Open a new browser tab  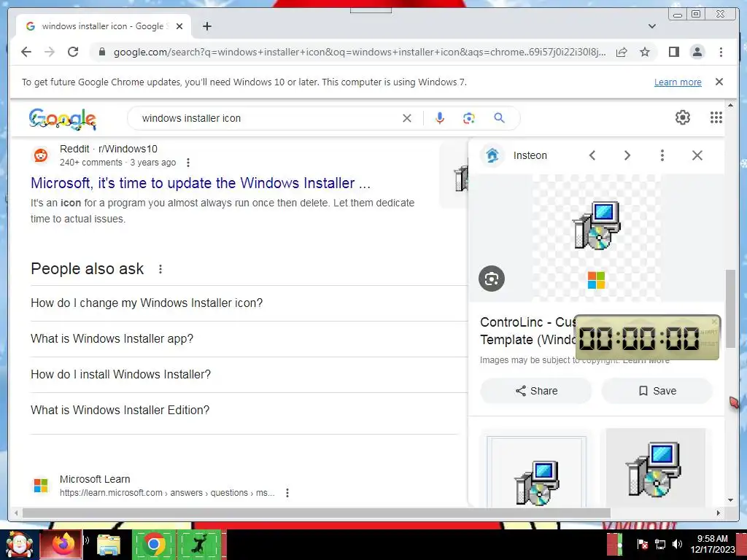206,26
